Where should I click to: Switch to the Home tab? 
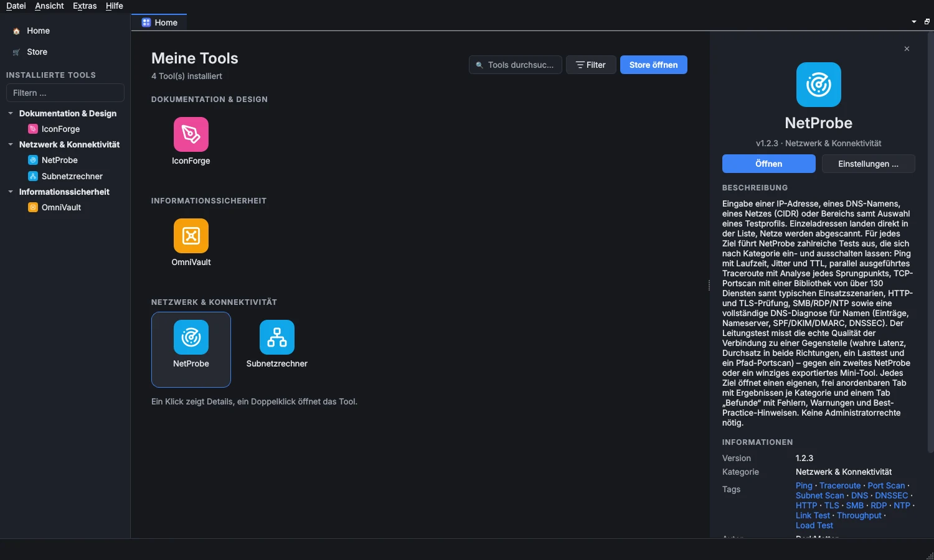pyautogui.click(x=159, y=22)
